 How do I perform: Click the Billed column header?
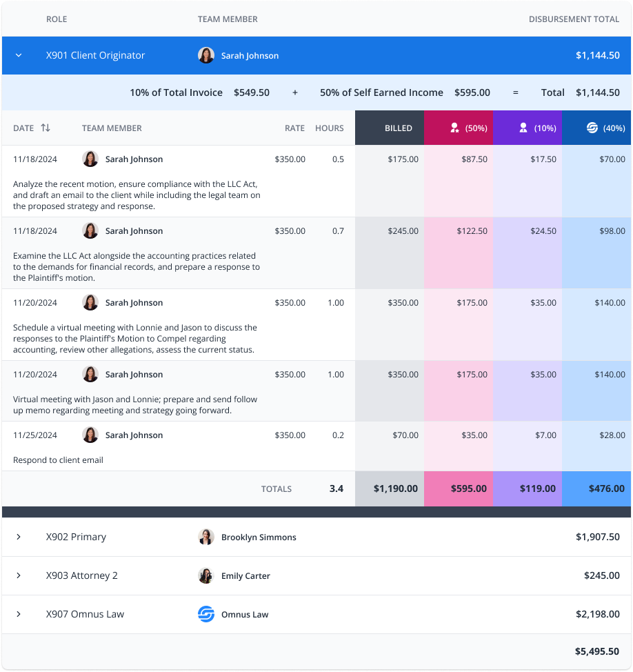click(398, 128)
